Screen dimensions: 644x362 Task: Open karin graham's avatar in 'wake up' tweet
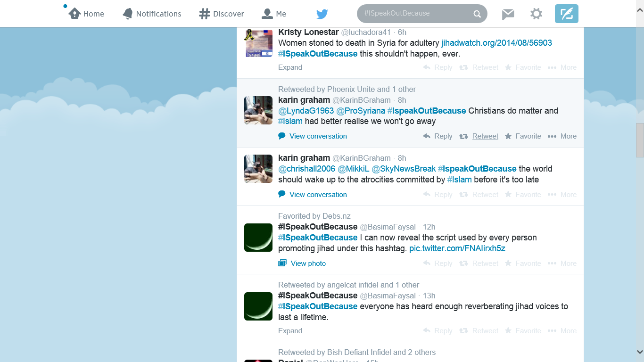click(258, 169)
